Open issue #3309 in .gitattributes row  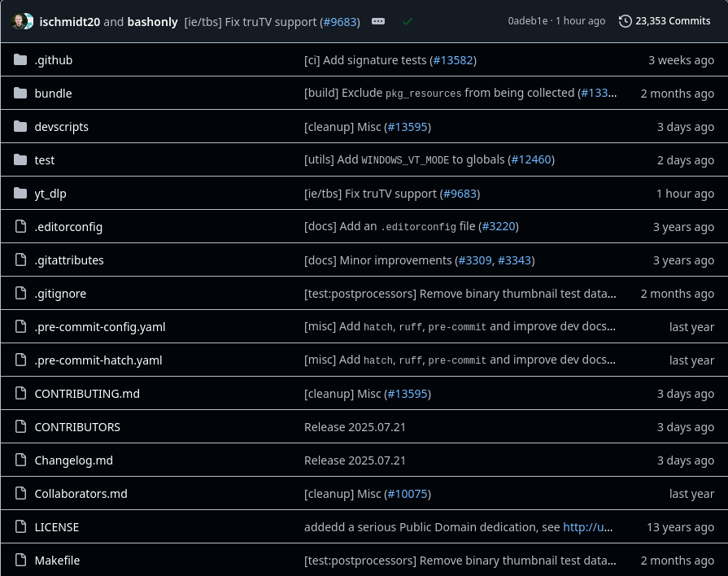tap(475, 260)
